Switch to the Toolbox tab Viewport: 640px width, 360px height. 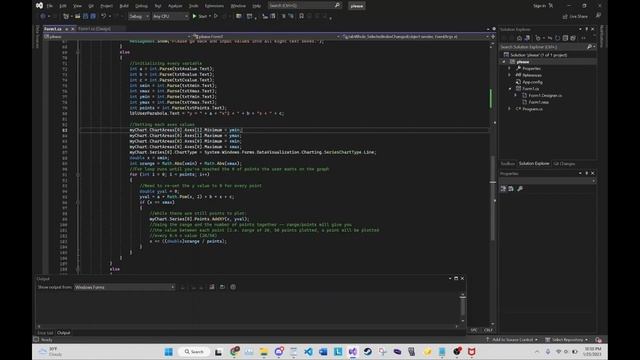point(508,164)
